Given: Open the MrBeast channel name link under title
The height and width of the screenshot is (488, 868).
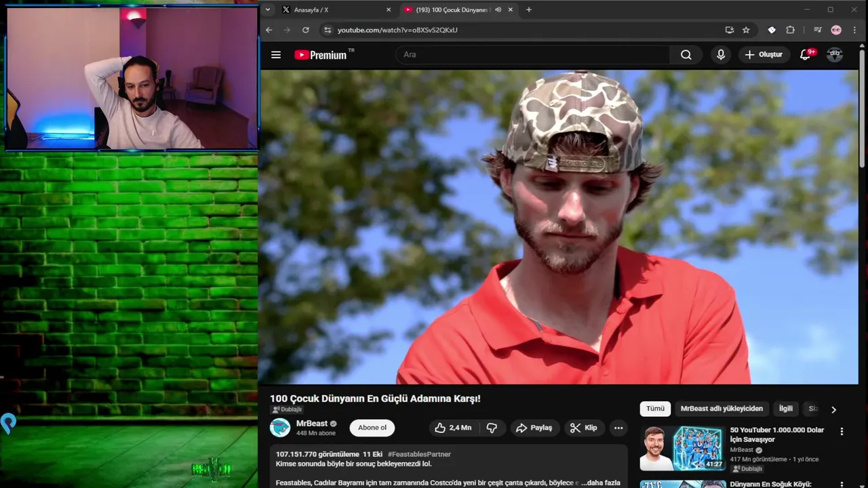Looking at the screenshot, I should pyautogui.click(x=312, y=424).
